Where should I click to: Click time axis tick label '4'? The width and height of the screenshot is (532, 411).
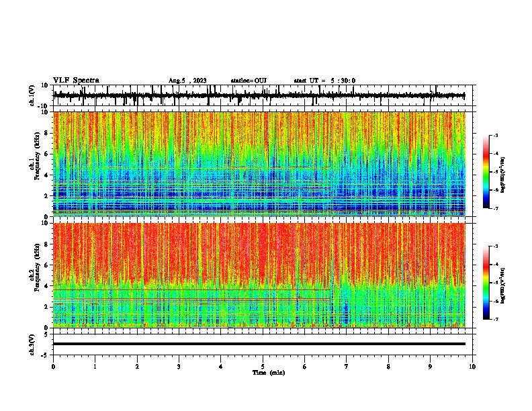221,366
